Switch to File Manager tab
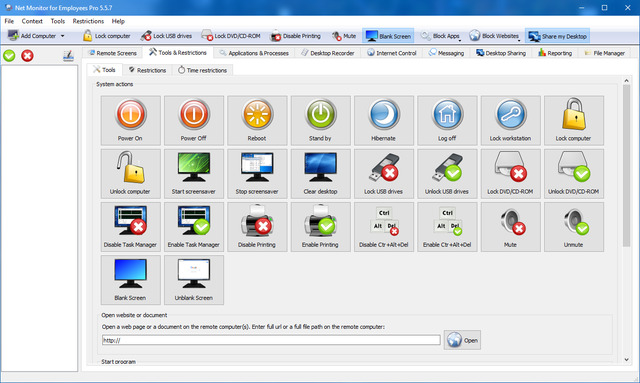The image size is (640, 383). [604, 53]
